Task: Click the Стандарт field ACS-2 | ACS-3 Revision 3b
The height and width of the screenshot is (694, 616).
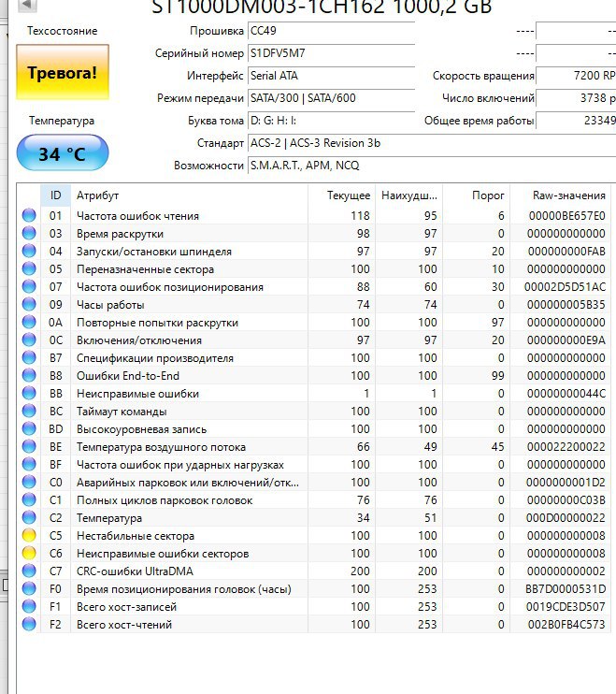Action: [432, 143]
